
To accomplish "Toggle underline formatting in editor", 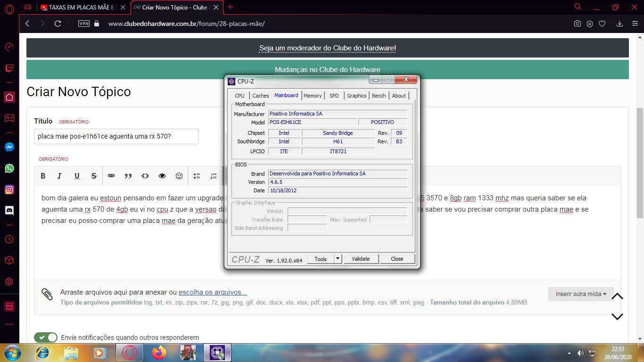I will click(77, 176).
